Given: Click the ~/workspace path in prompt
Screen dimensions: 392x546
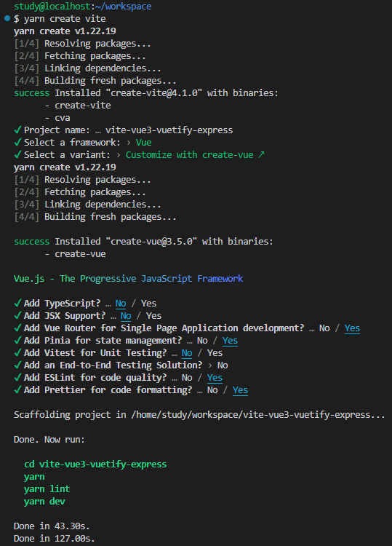Looking at the screenshot, I should pos(123,7).
